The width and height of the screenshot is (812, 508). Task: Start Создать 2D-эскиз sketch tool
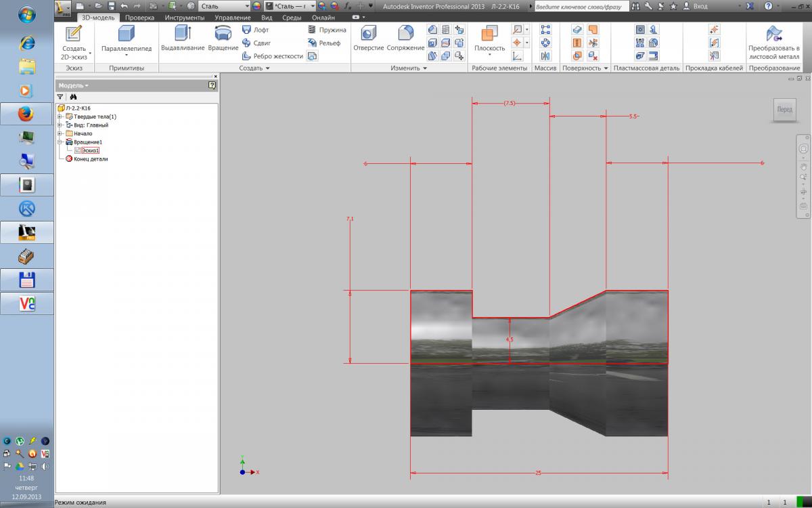74,42
